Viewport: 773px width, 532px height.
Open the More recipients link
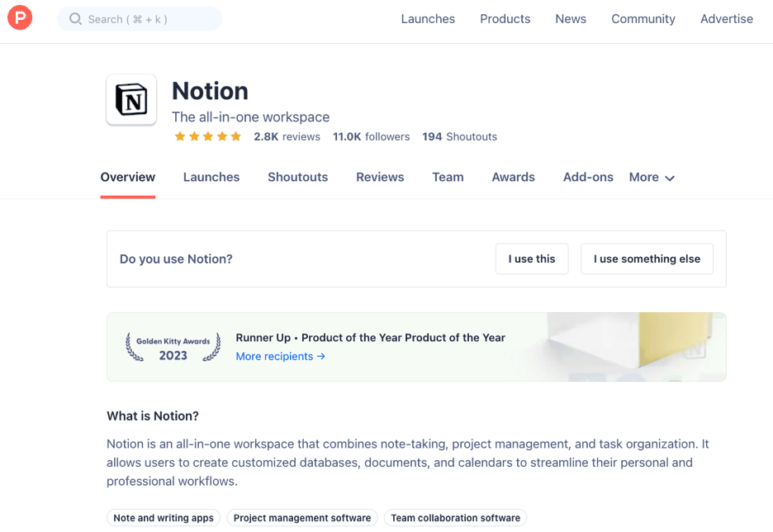[x=275, y=356]
